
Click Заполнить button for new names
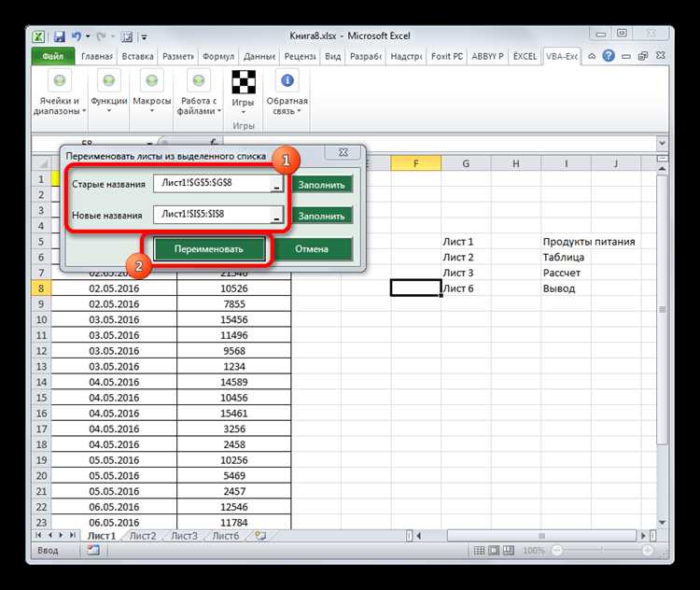(321, 216)
